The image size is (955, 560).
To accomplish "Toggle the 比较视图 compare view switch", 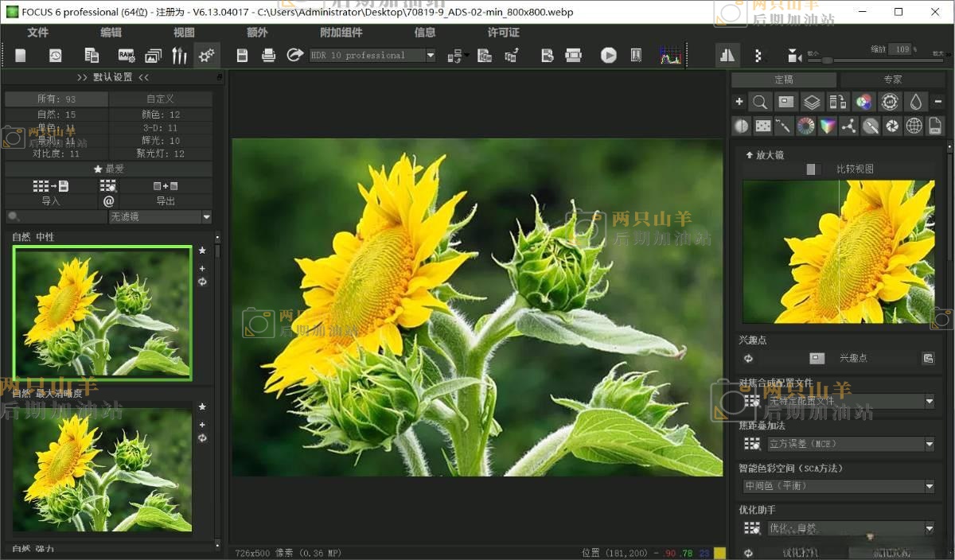I will tap(812, 169).
